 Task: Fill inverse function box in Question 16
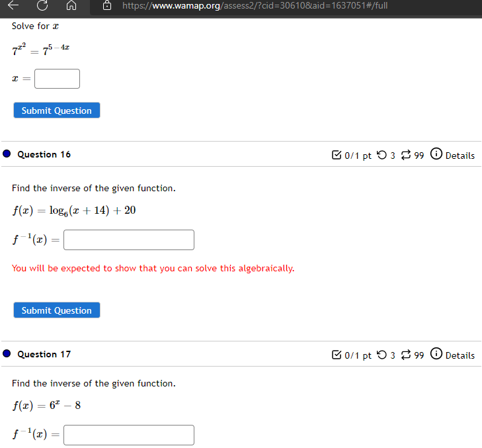(x=129, y=240)
